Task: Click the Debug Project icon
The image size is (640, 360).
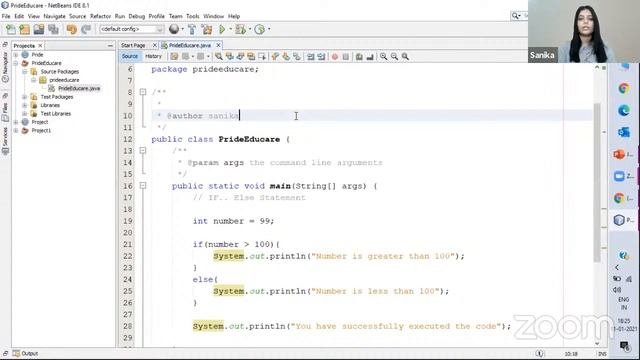Action: pyautogui.click(x=241, y=29)
